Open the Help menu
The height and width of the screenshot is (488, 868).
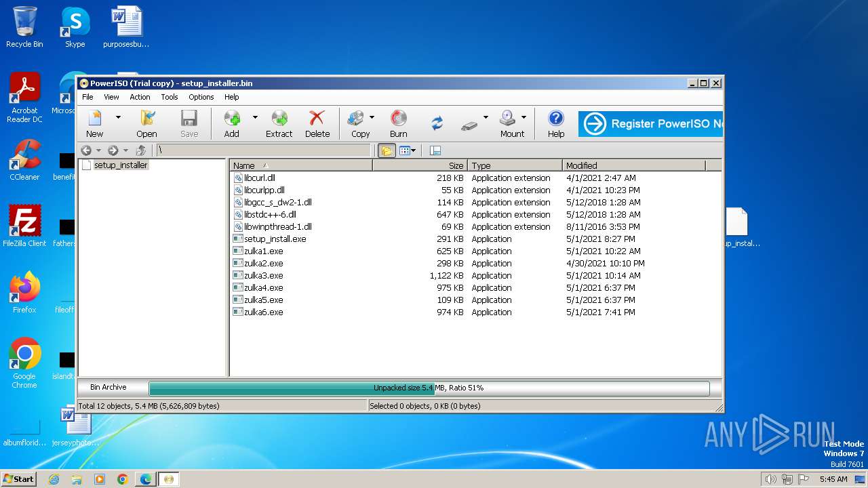[232, 97]
